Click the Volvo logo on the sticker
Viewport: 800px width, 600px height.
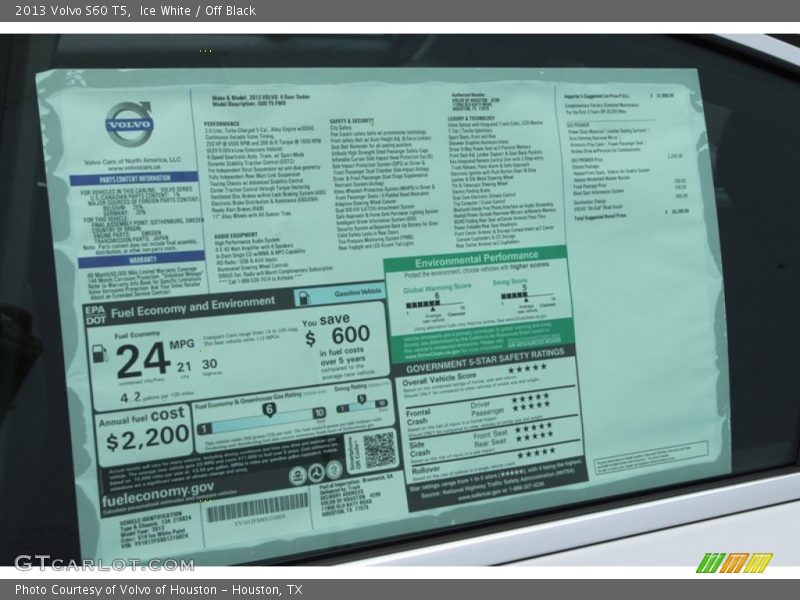click(x=129, y=124)
